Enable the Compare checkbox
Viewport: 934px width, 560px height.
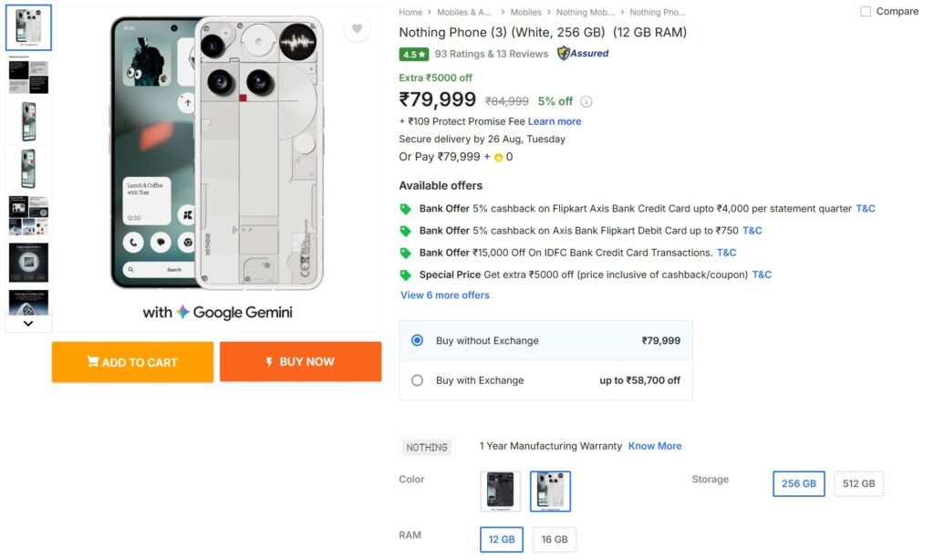[866, 12]
